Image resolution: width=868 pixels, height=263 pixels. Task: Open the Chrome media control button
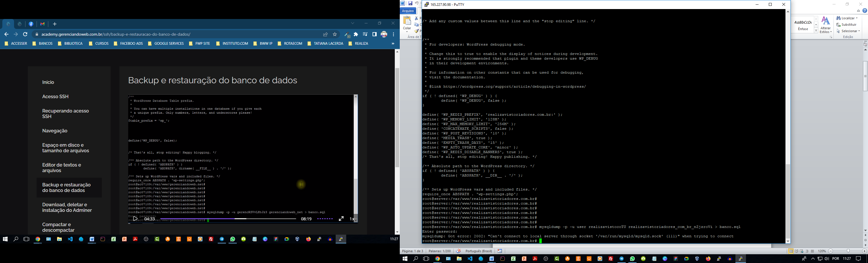tap(365, 34)
